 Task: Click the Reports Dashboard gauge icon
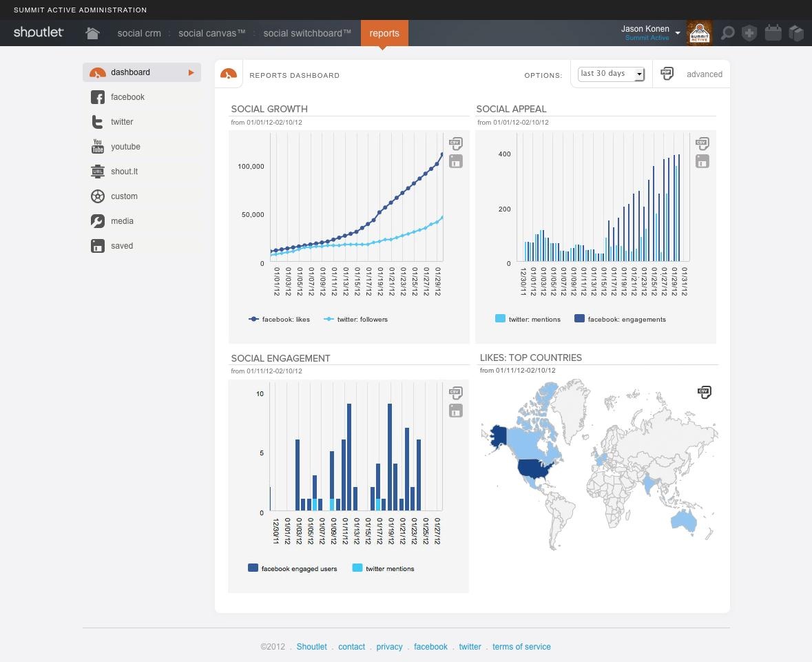pyautogui.click(x=229, y=74)
